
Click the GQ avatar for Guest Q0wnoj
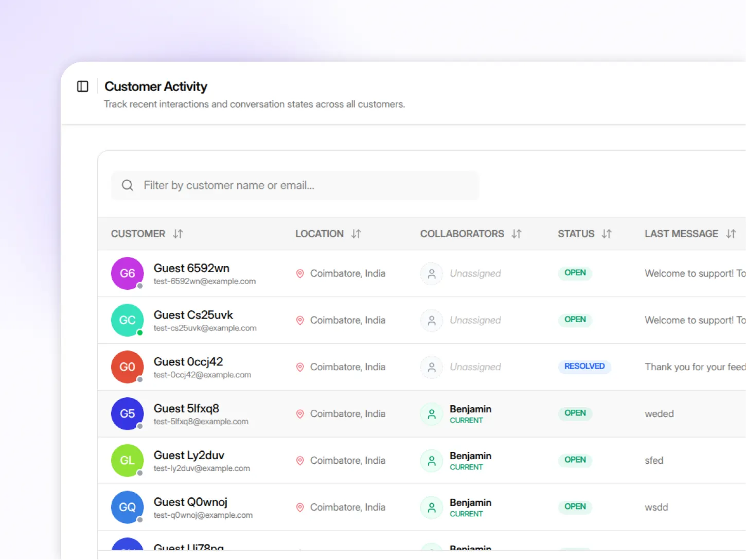pyautogui.click(x=127, y=507)
